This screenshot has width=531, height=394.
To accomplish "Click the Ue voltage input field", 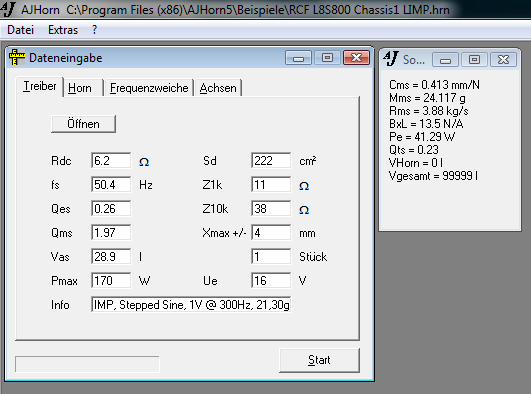I will [x=271, y=281].
